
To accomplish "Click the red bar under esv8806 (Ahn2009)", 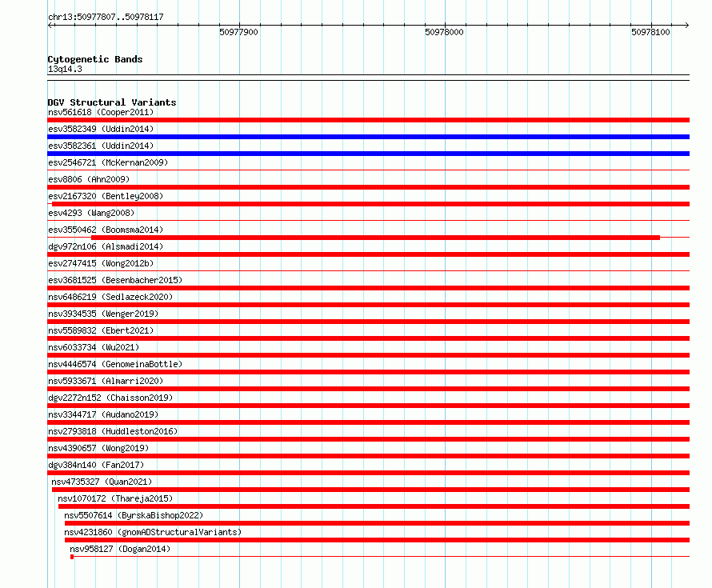I will 368,187.
